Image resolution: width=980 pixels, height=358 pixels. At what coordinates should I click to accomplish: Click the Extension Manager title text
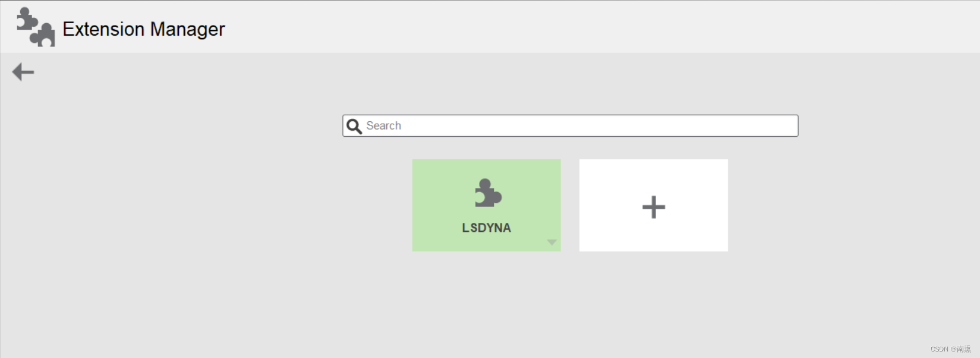pyautogui.click(x=144, y=29)
